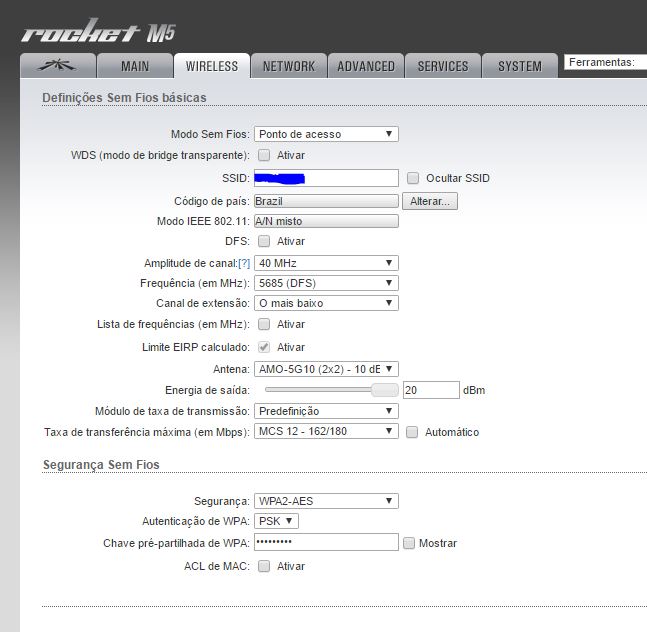Click the 'Definições Sem Fios básicas' heading
The width and height of the screenshot is (647, 632).
pyautogui.click(x=124, y=98)
